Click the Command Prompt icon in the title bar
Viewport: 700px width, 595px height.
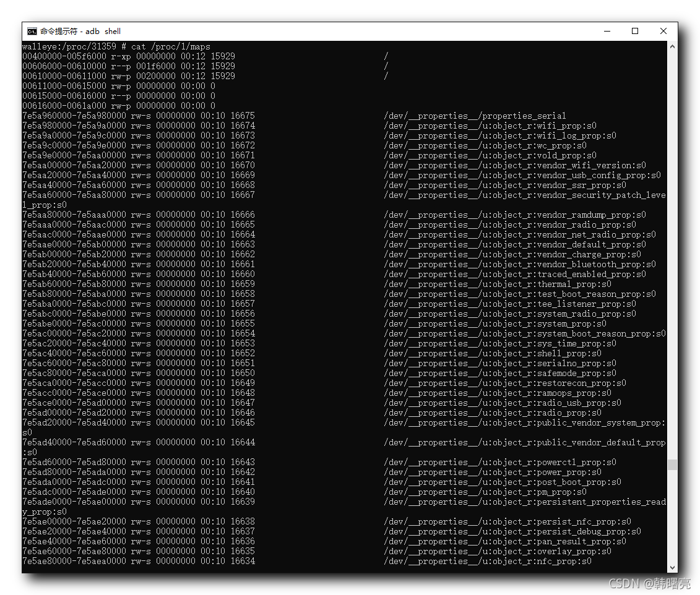tap(32, 31)
